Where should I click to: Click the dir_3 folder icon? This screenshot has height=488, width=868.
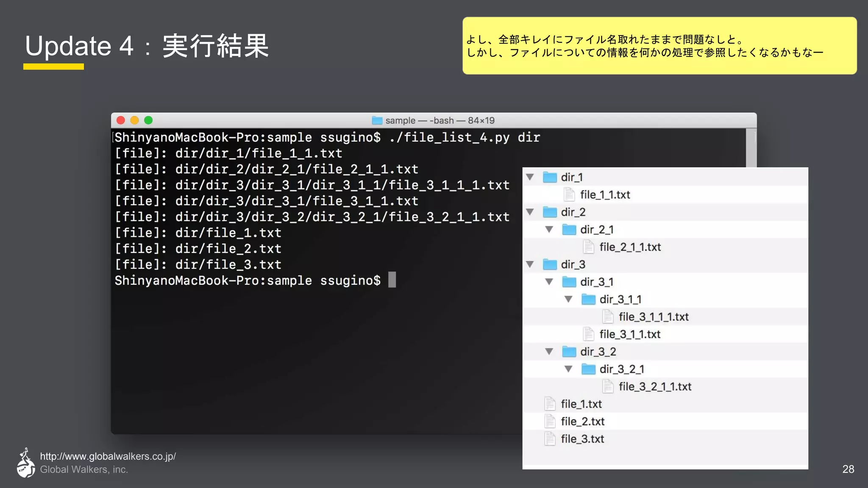click(x=550, y=264)
